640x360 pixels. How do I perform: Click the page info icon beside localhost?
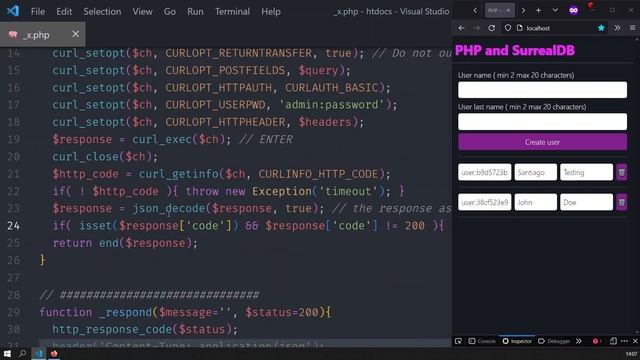tap(520, 28)
